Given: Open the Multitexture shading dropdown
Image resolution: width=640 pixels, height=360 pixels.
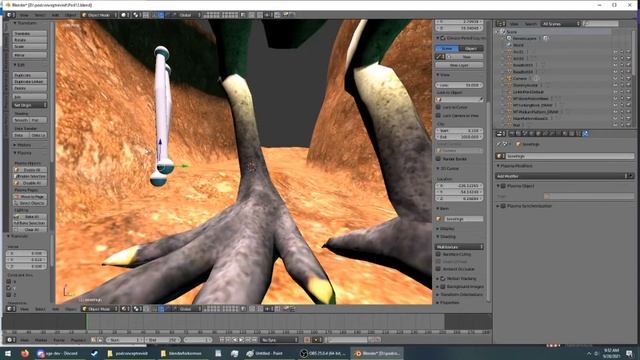Looking at the screenshot, I should [x=459, y=247].
